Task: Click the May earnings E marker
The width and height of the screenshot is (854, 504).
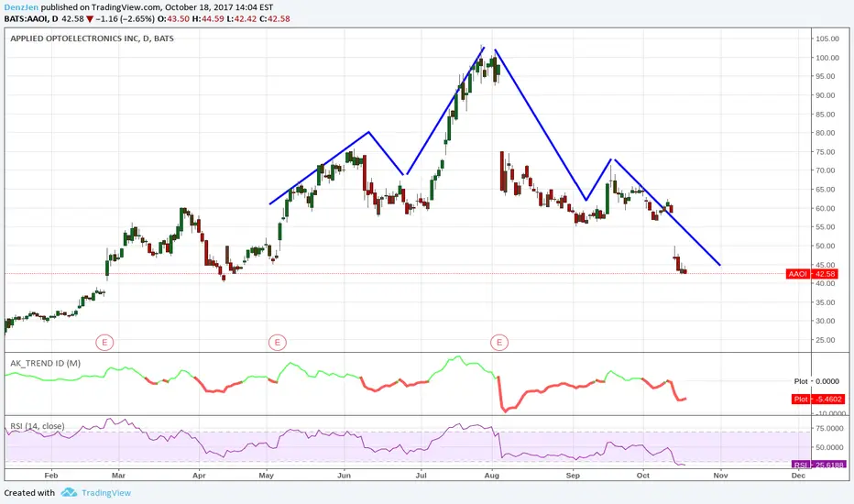Action: 278,342
